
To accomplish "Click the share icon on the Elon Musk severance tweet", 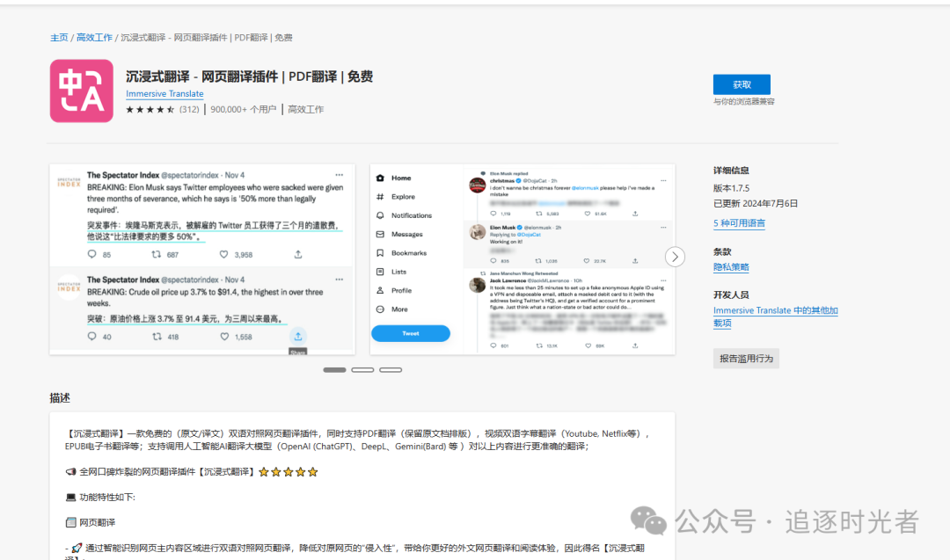I will 298,254.
